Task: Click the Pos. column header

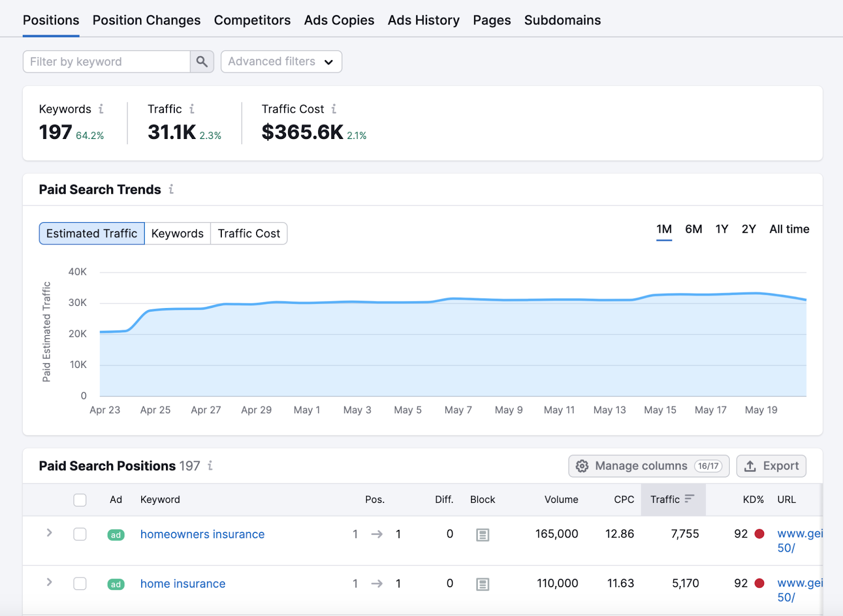Action: pos(375,500)
